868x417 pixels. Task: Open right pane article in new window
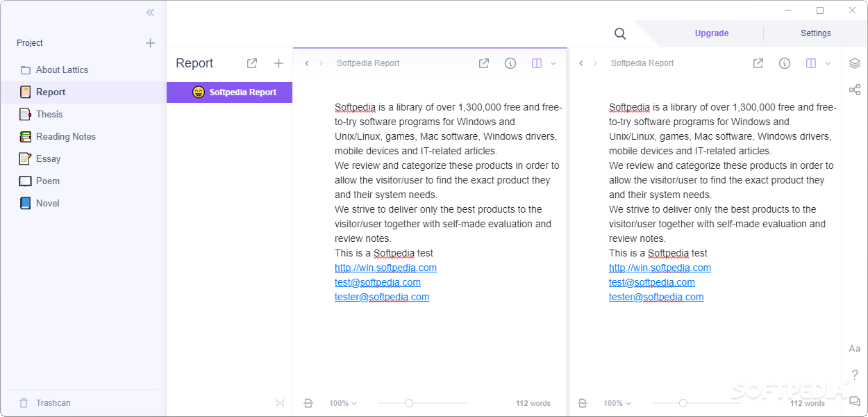click(x=758, y=63)
